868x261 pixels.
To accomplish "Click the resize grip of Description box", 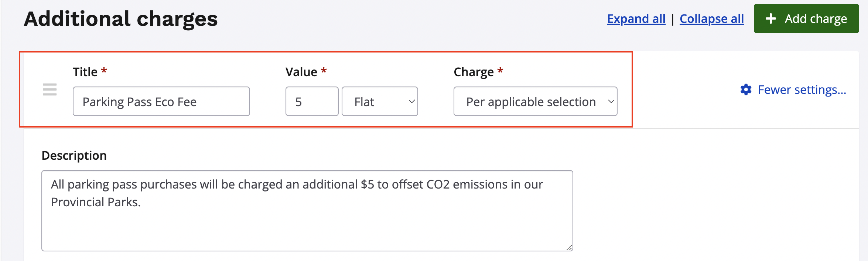I will point(569,248).
